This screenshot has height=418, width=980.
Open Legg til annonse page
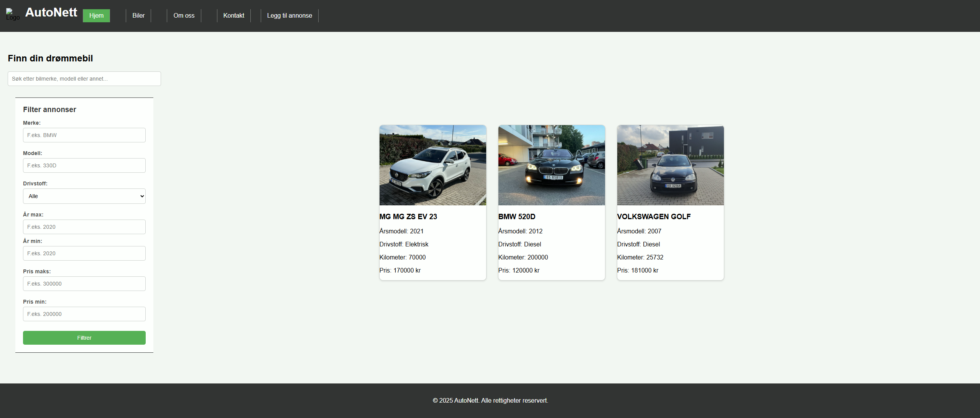click(x=289, y=16)
